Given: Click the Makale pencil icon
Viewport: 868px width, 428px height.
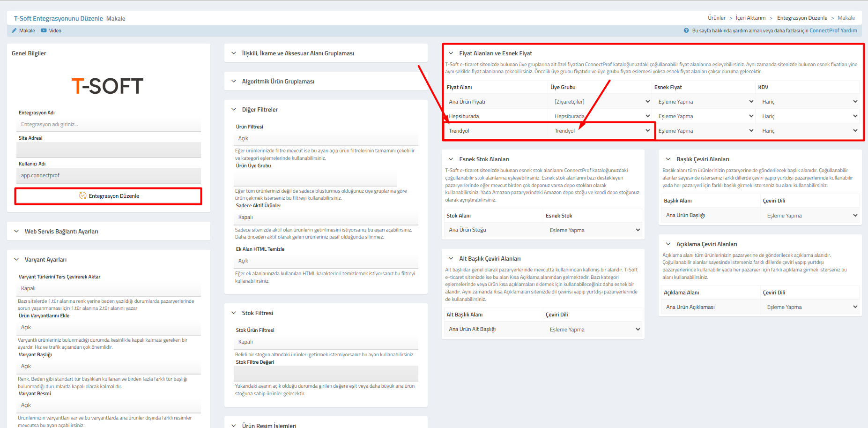Looking at the screenshot, I should tap(14, 30).
